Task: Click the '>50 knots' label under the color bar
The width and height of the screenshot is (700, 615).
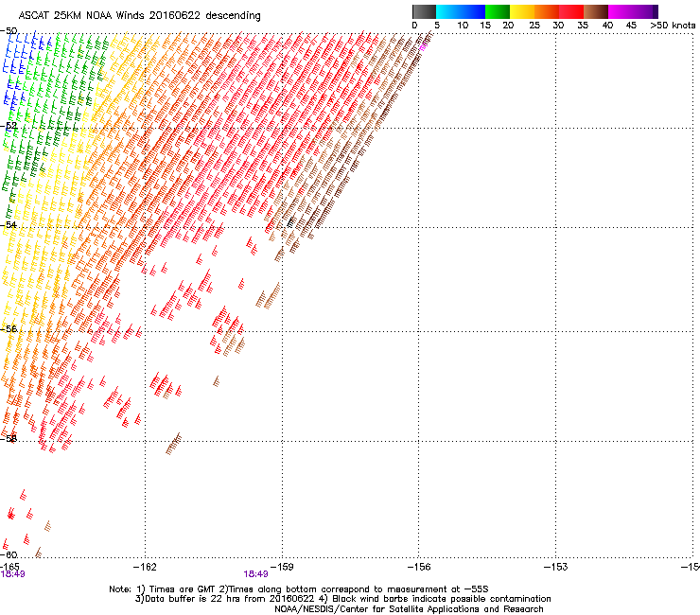Action: [673, 26]
